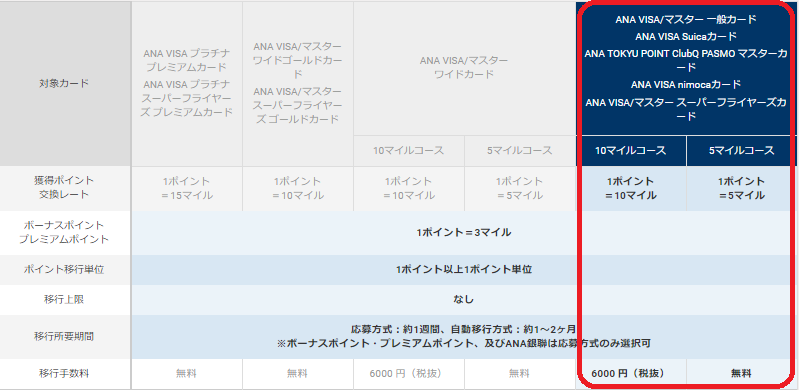Select the ANA VISA プラチナ プレミアムカード header cell
The width and height of the screenshot is (799, 390).
187,83
